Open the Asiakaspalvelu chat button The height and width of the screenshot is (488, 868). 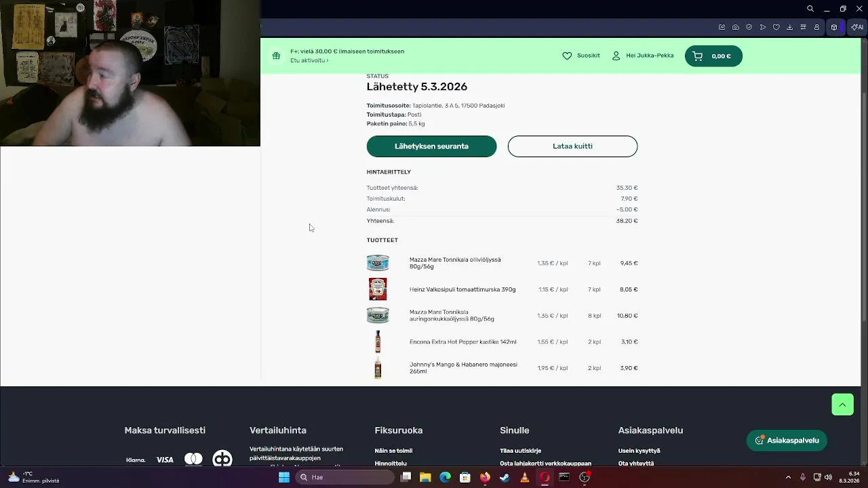(787, 441)
